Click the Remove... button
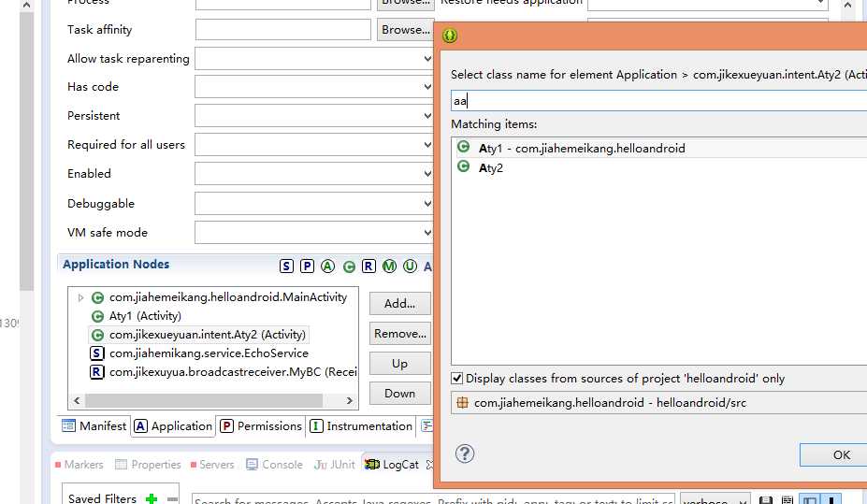 tap(399, 334)
